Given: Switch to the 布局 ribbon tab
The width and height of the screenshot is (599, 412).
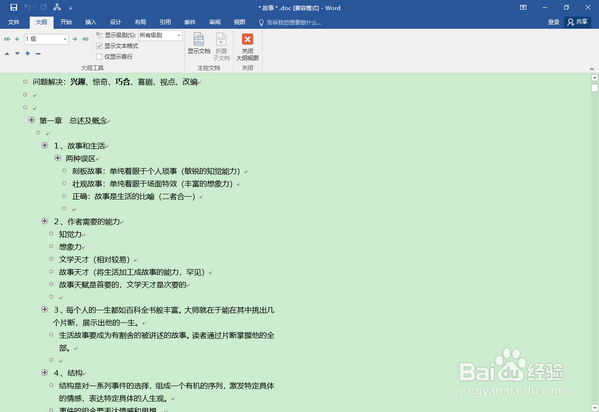Looking at the screenshot, I should tap(140, 22).
